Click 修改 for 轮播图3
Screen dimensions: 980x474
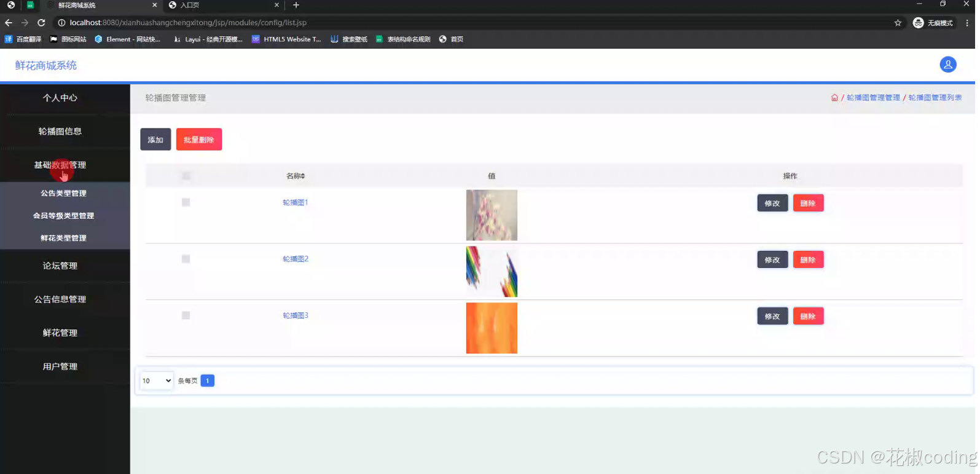[772, 317]
